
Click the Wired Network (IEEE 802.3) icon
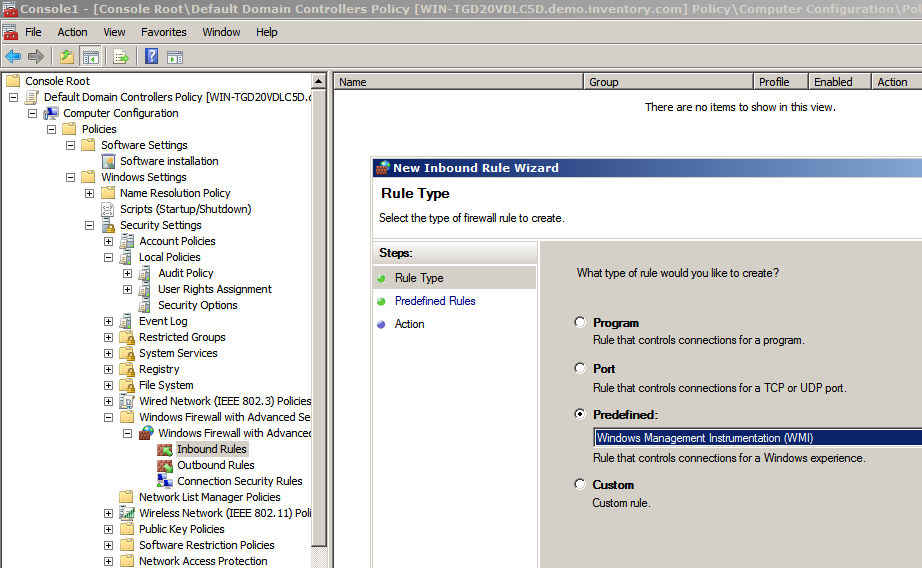(127, 401)
